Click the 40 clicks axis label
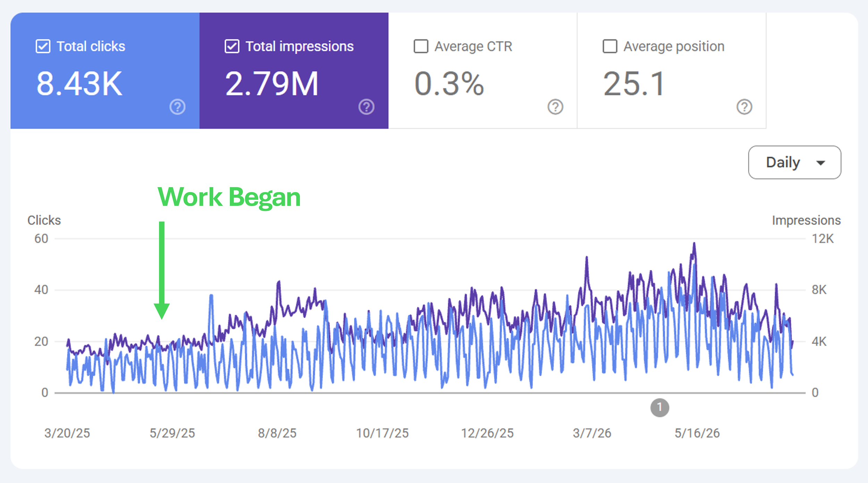The width and height of the screenshot is (868, 483). (x=41, y=290)
